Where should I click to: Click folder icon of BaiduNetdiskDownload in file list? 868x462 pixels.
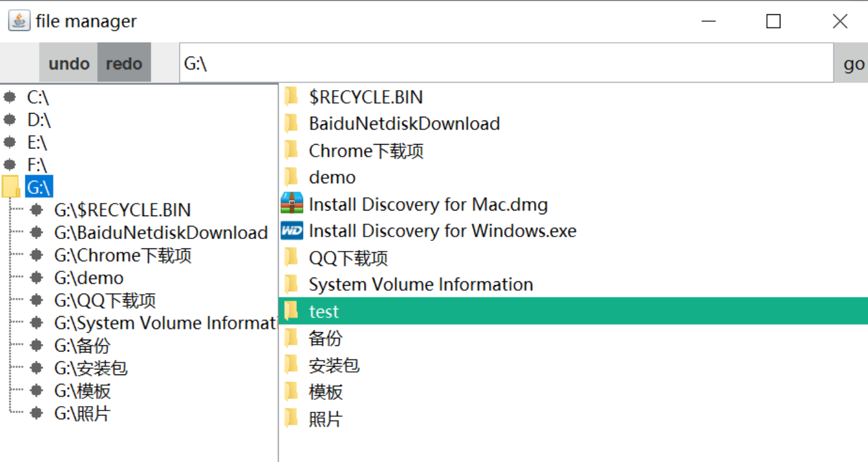(291, 124)
